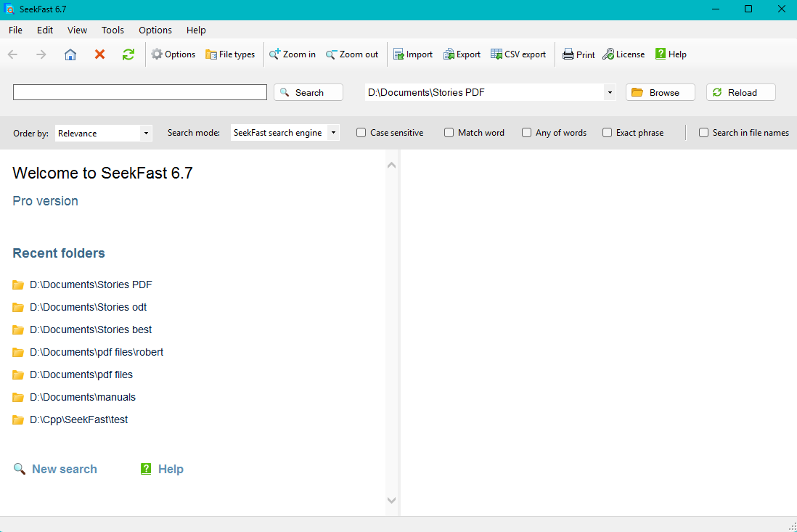The width and height of the screenshot is (797, 532).
Task: Click the Print toolbar icon
Action: 568,54
